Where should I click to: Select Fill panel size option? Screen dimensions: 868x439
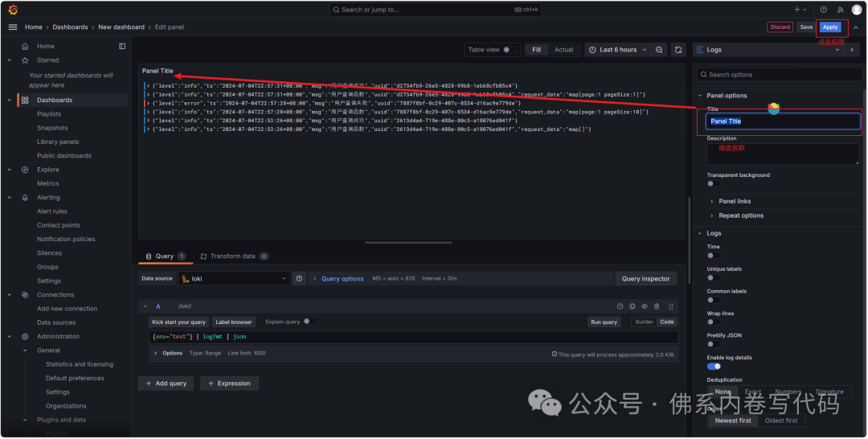[x=536, y=50]
